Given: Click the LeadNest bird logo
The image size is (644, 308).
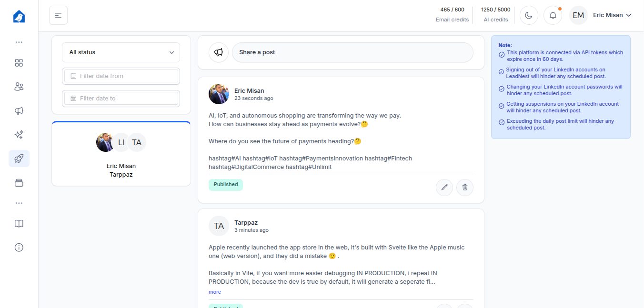Looking at the screenshot, I should tap(19, 17).
